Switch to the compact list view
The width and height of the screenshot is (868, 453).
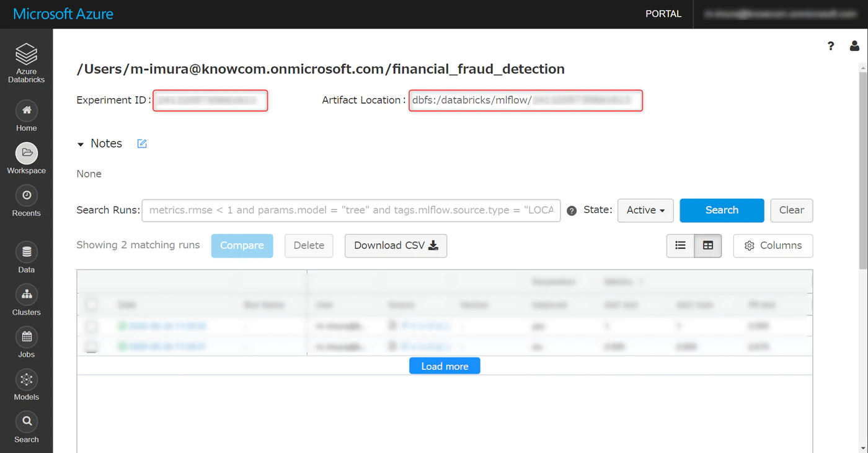point(680,246)
